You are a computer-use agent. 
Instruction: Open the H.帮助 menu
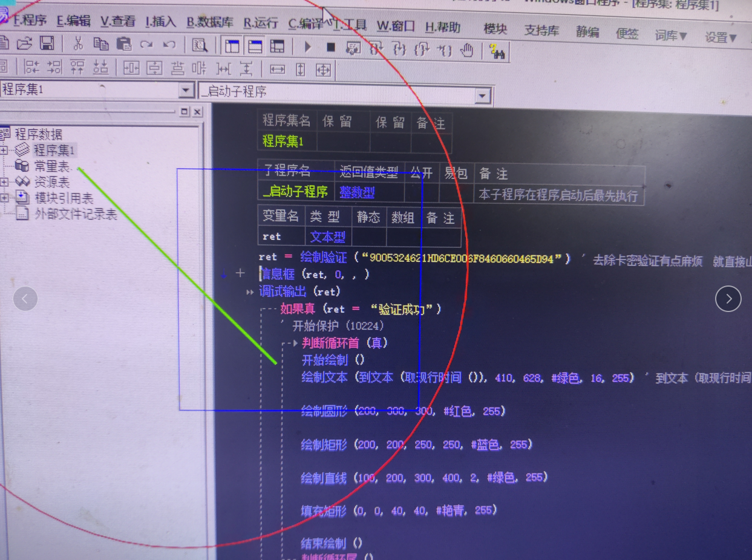[443, 27]
